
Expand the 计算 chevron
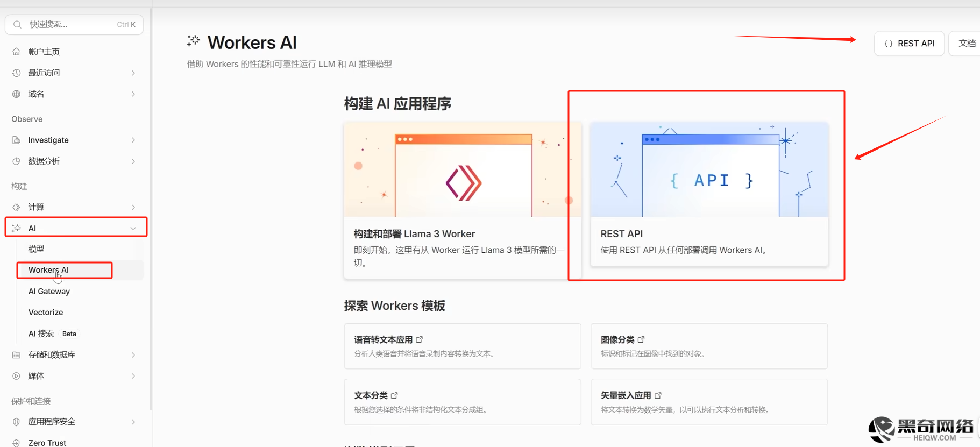(x=133, y=207)
